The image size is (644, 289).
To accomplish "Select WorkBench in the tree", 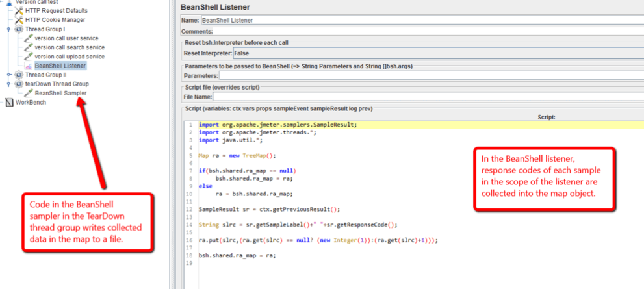I will coord(31,103).
